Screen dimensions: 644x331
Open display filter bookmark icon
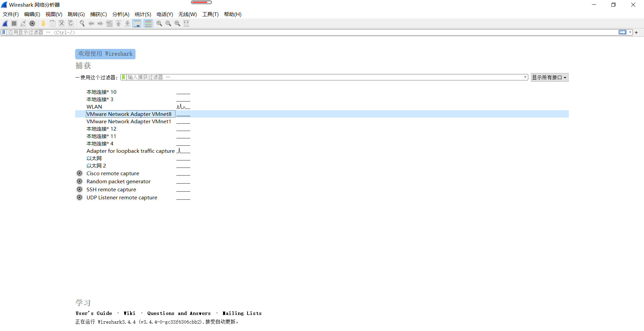click(4, 32)
